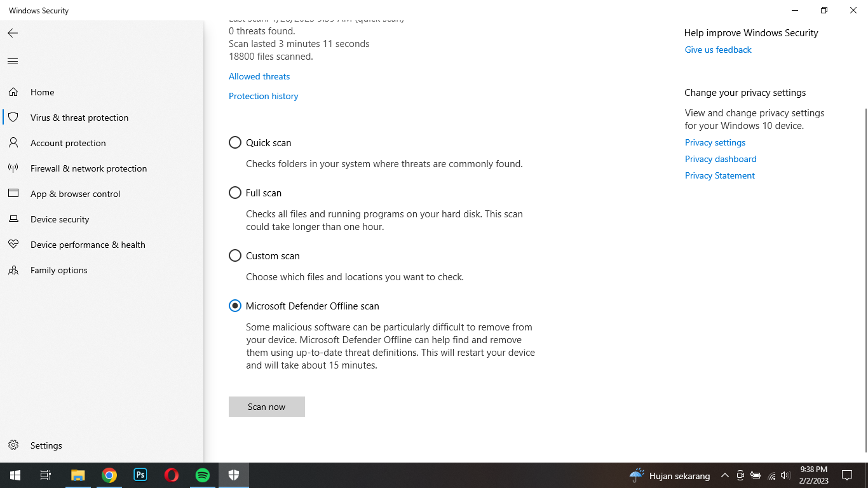This screenshot has width=868, height=488.
Task: Launch Google Chrome from the taskbar
Action: point(109,475)
